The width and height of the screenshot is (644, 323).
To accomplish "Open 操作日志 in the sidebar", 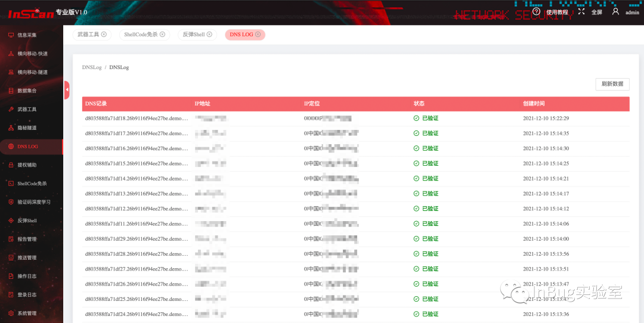I will click(x=27, y=276).
